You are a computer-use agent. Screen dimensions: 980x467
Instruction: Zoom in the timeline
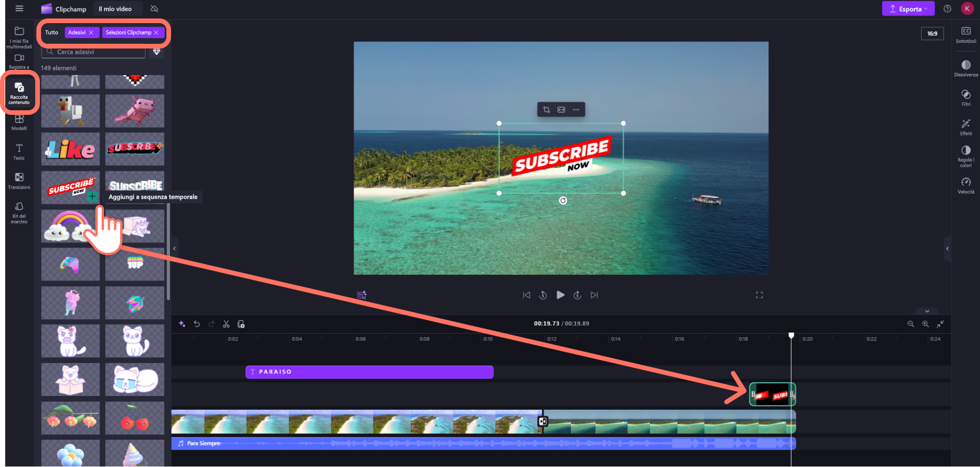[925, 324]
